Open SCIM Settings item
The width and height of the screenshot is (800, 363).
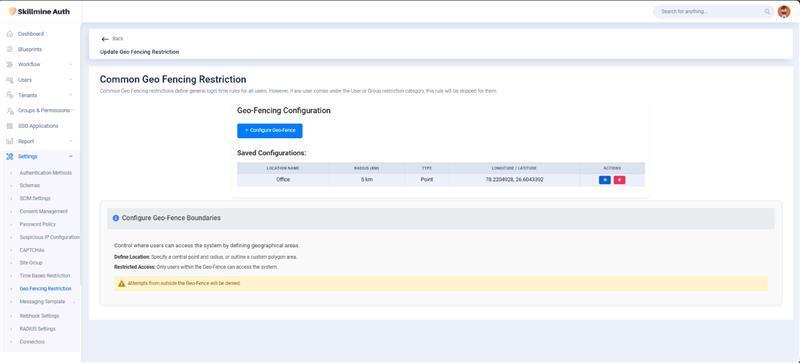pyautogui.click(x=35, y=199)
